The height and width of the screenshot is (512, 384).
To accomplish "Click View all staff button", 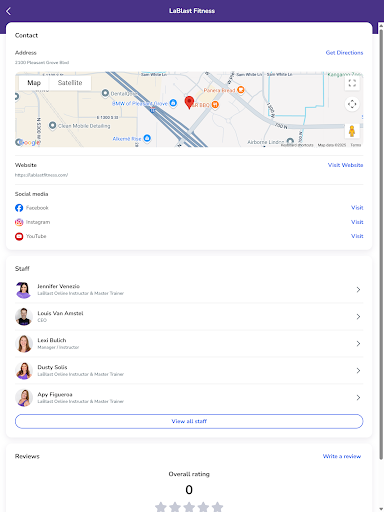I will pos(189,421).
